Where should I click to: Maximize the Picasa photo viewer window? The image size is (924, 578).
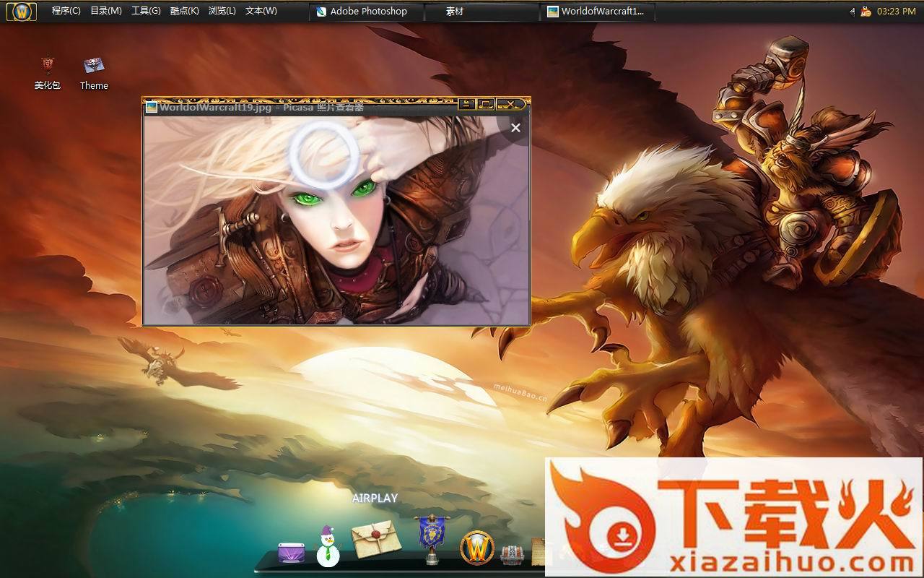point(485,105)
